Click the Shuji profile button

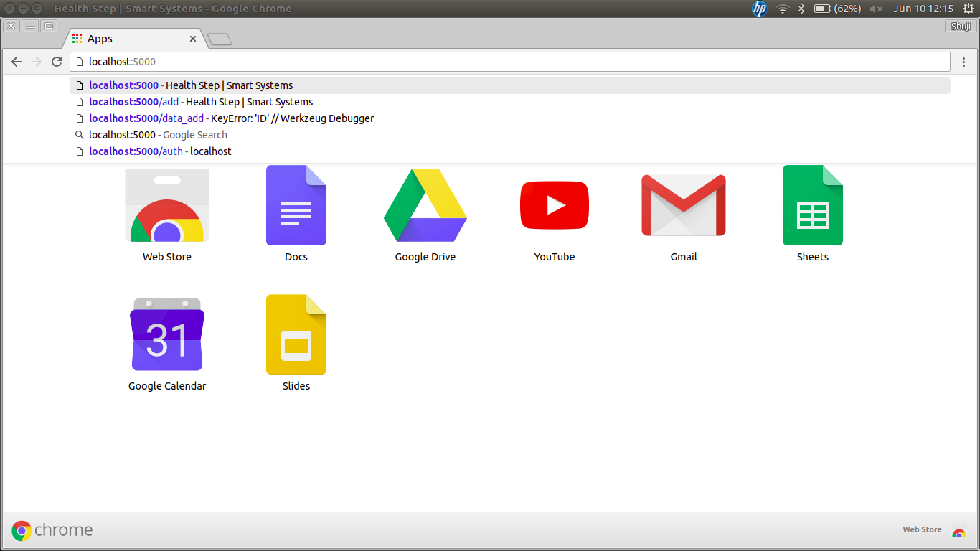click(x=960, y=27)
